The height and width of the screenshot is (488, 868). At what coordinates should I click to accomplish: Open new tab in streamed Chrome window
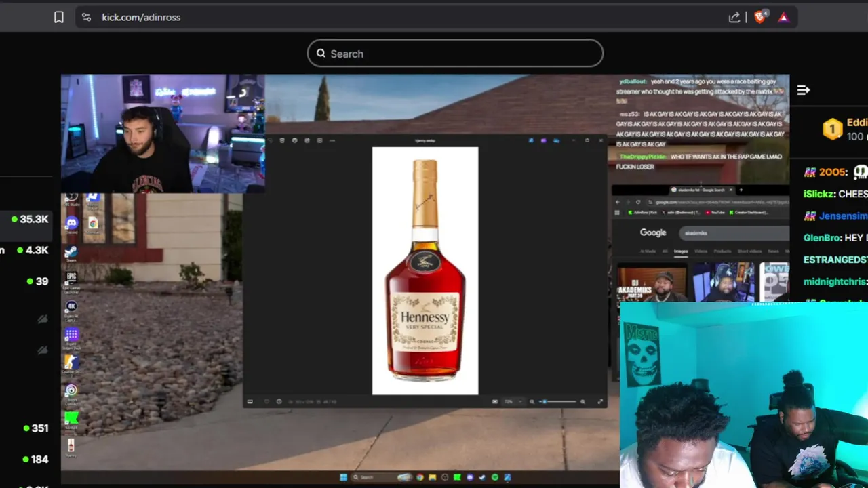741,190
